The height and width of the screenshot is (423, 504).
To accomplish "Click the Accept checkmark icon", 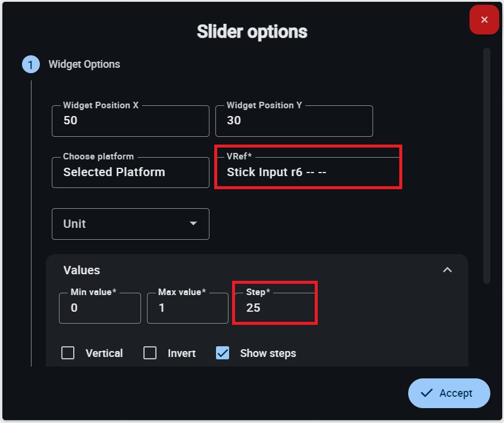I will point(426,393).
